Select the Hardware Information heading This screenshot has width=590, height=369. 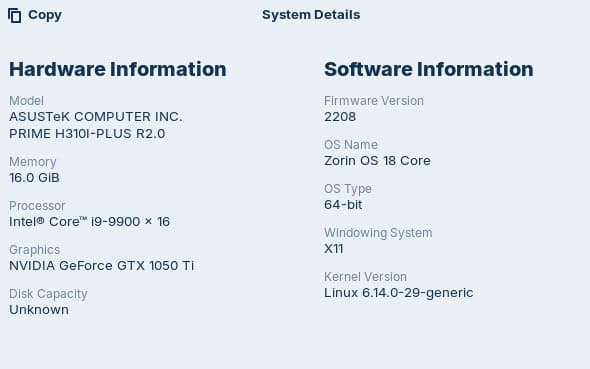(118, 69)
